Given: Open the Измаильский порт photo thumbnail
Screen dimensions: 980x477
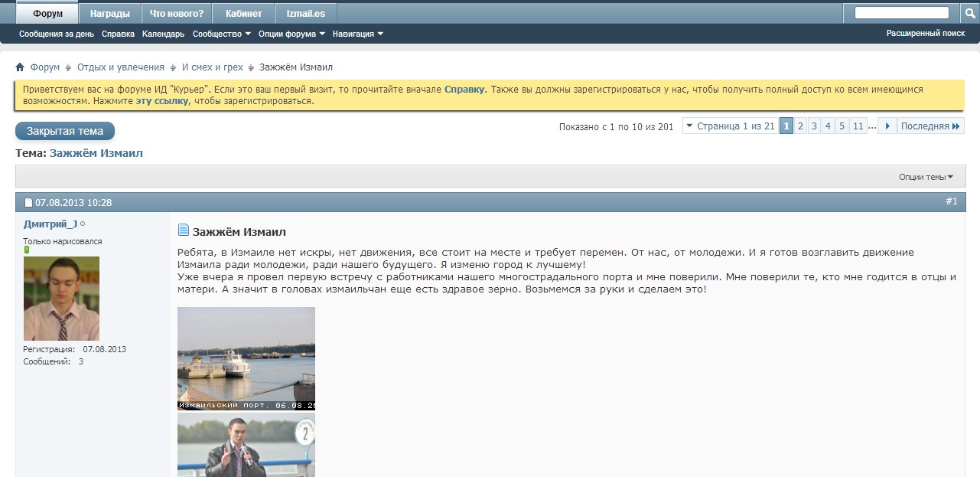Looking at the screenshot, I should point(246,358).
